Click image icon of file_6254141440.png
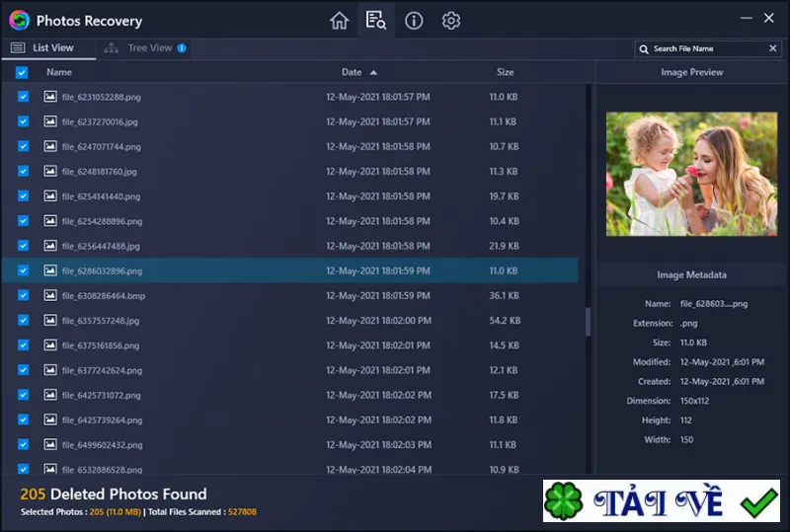This screenshot has width=790, height=532. [x=50, y=195]
